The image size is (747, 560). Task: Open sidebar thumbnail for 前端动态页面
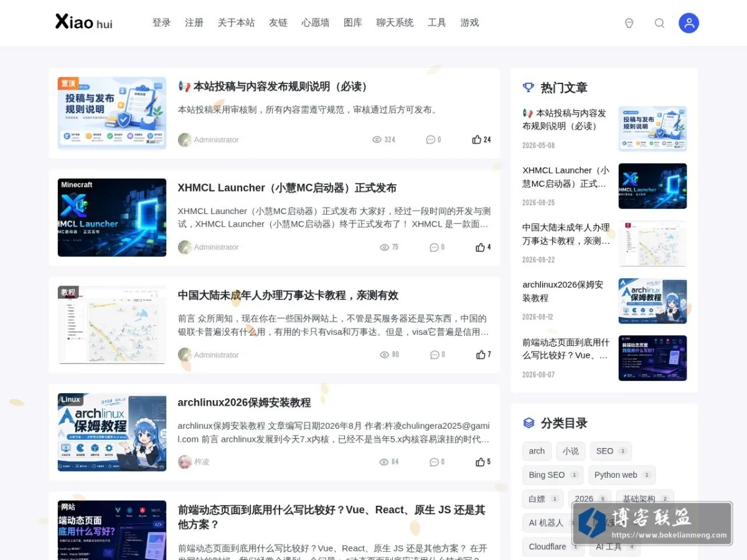[x=652, y=358]
